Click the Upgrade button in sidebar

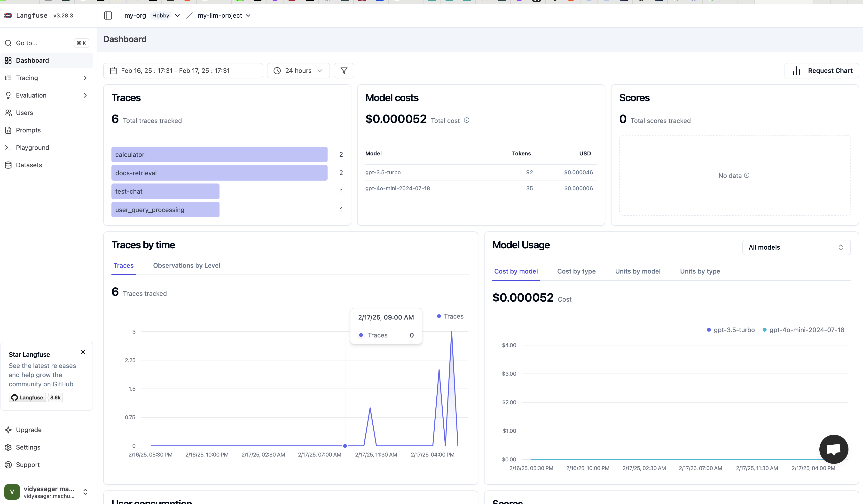(29, 430)
